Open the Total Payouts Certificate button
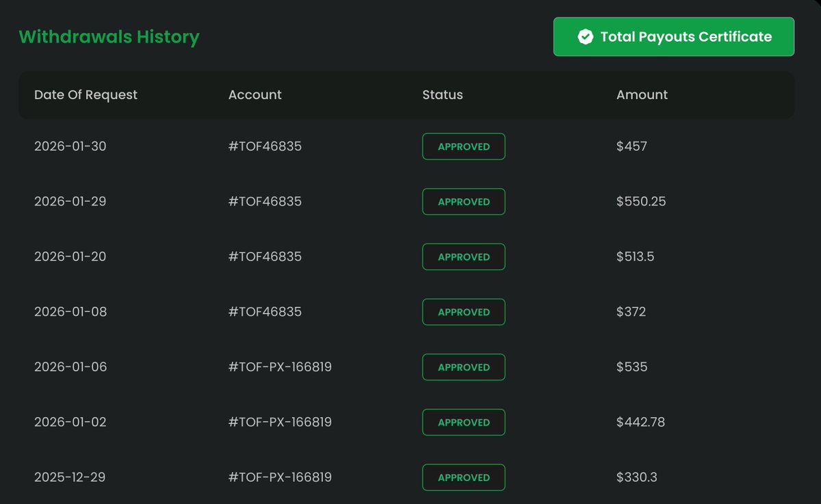Screen dimensions: 821x504 [x=673, y=37]
